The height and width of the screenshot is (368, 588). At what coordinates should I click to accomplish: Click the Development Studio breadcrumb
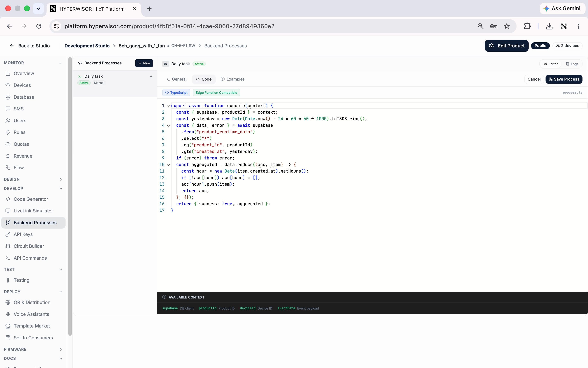click(x=87, y=46)
